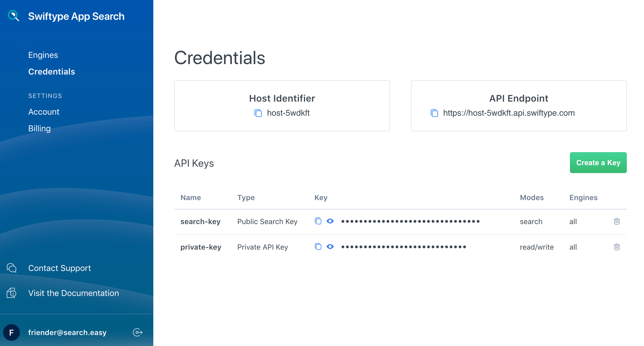Delete the search-key with trash icon
The width and height of the screenshot is (644, 346).
coord(617,221)
